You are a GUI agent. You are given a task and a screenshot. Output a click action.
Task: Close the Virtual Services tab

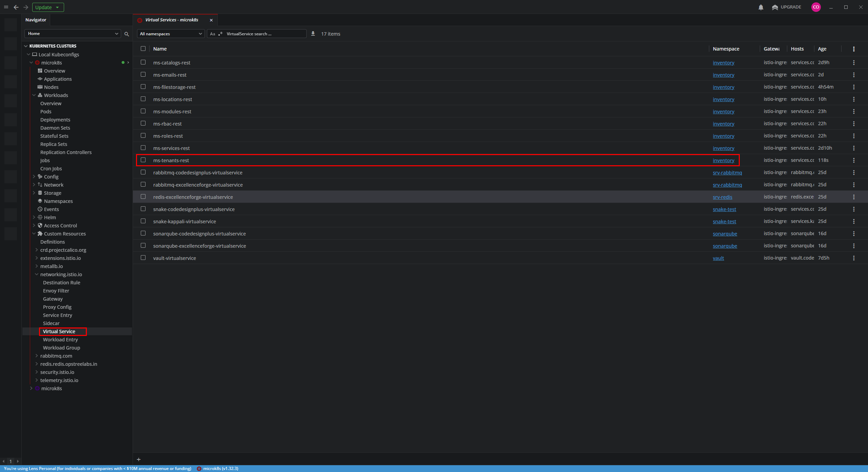pos(211,20)
